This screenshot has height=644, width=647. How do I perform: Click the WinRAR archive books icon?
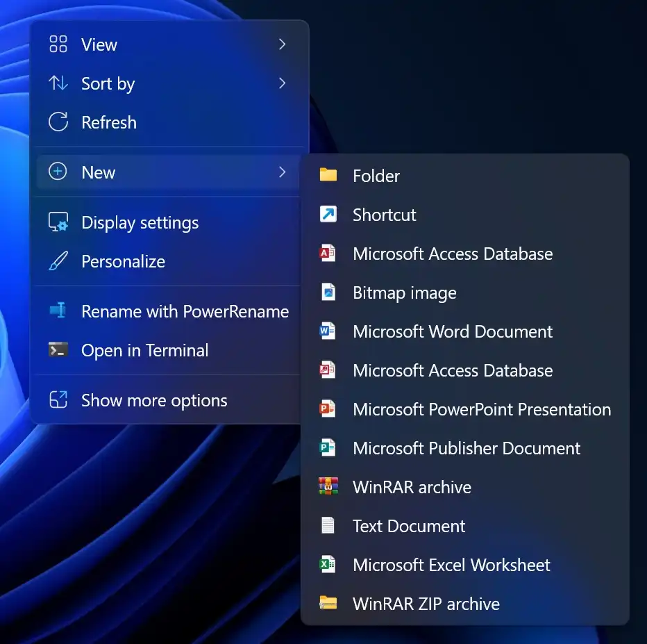[x=328, y=486]
